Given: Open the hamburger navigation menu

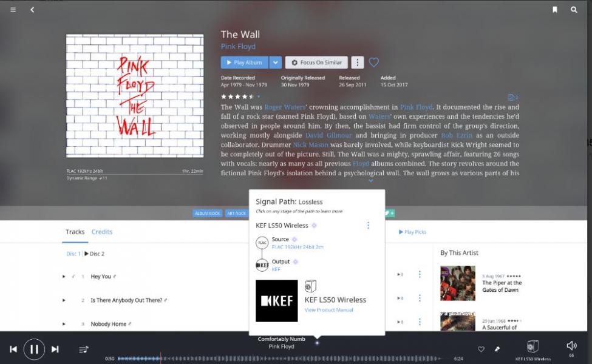Looking at the screenshot, I should coord(13,10).
